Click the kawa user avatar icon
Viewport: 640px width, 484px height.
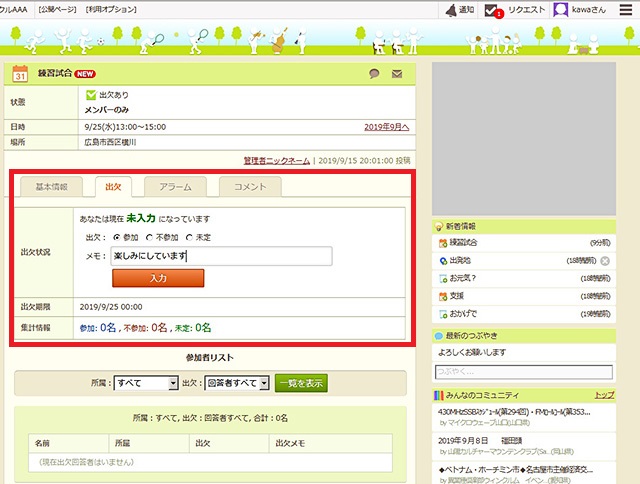pyautogui.click(x=562, y=10)
